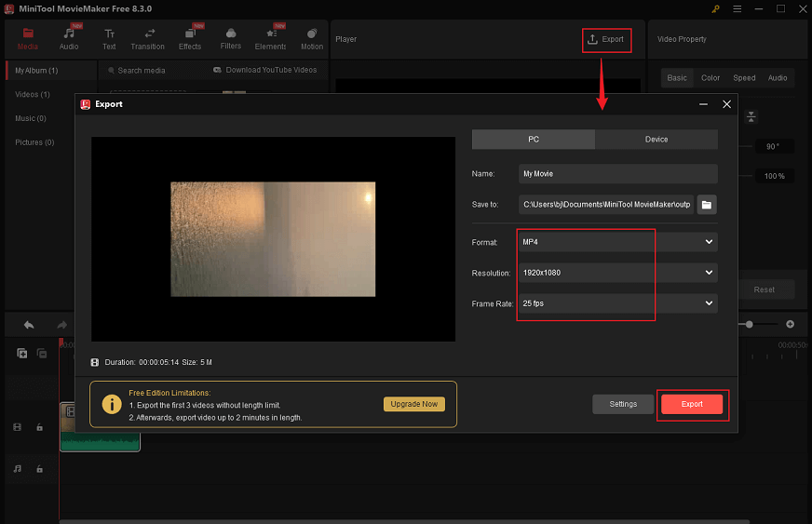Screen dimensions: 812x524
Task: Click the duration film icon under the preview
Action: coord(95,362)
